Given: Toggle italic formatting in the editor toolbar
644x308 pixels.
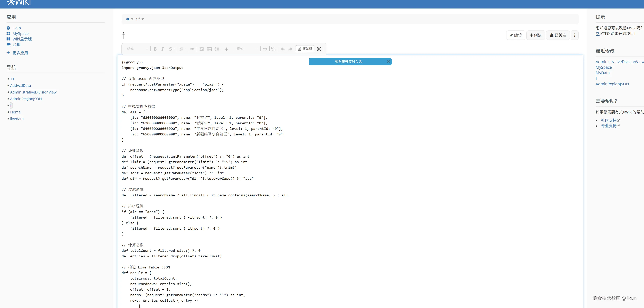Looking at the screenshot, I should (x=162, y=49).
